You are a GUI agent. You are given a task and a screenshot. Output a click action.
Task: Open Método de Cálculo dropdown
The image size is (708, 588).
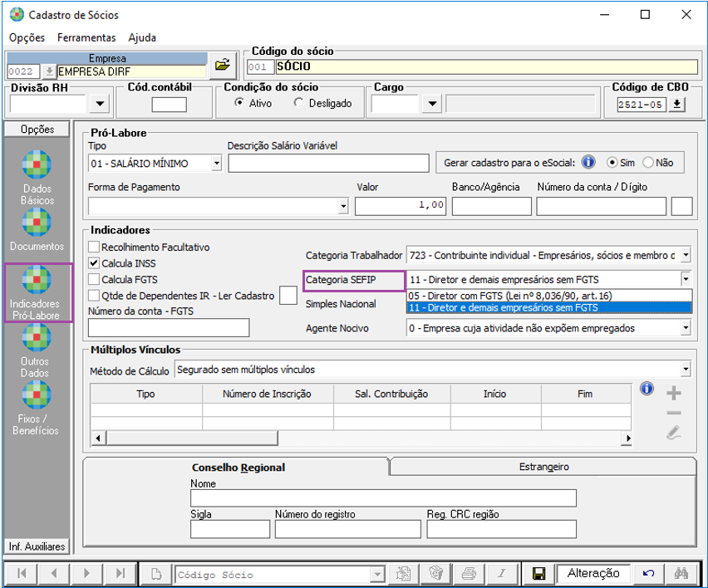[686, 370]
